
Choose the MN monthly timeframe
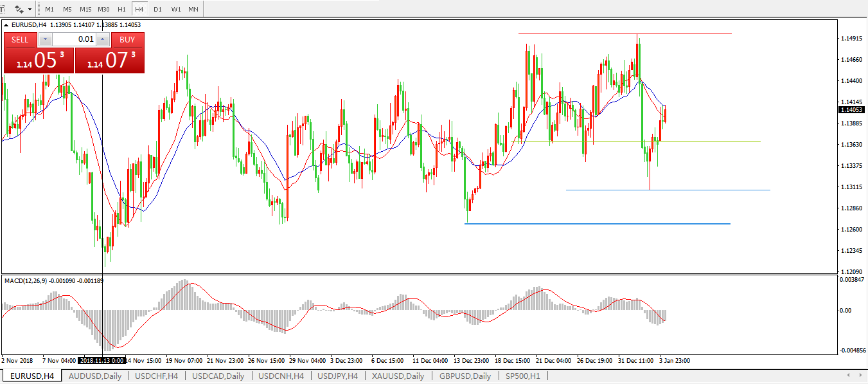193,10
